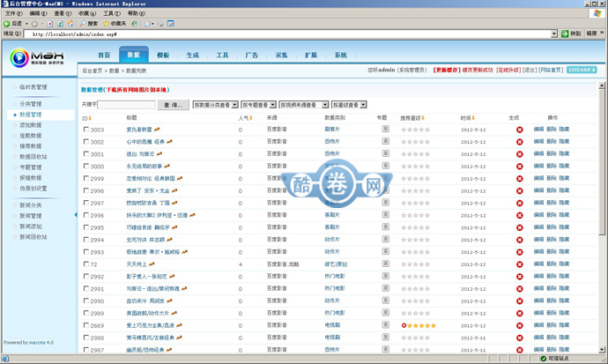Click the 人气 column sort arrow
Viewport: 608px width, 364px height.
click(x=251, y=118)
